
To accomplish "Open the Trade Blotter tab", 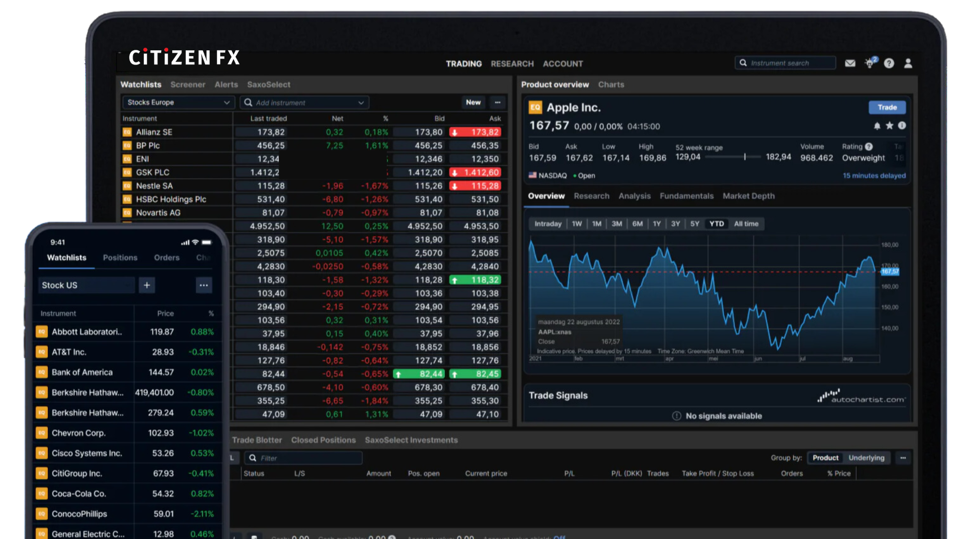I will [257, 440].
